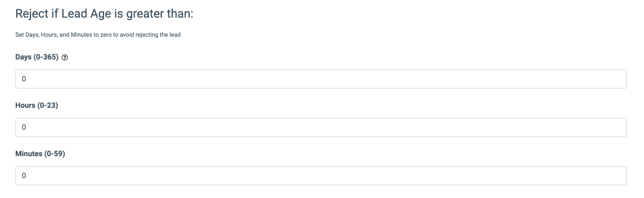Click the zero value in Hours field
The width and height of the screenshot is (644, 198).
(x=24, y=127)
